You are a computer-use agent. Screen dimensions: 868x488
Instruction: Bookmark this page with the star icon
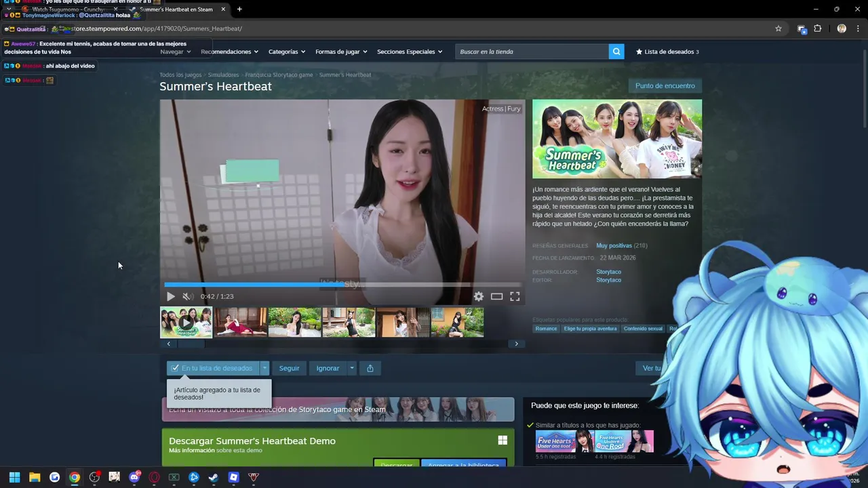pos(778,28)
